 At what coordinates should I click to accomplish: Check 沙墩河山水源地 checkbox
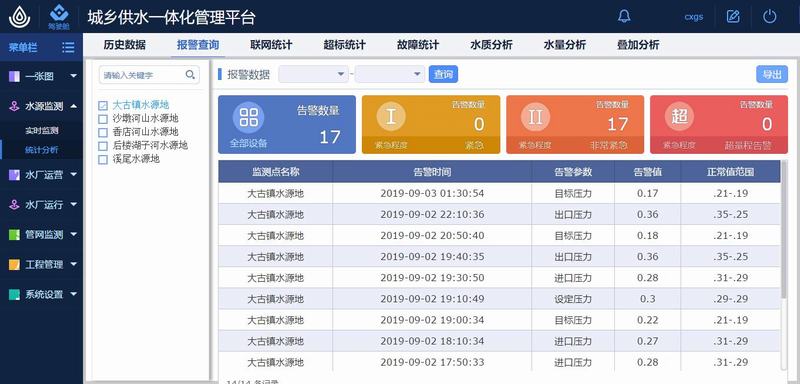click(103, 119)
